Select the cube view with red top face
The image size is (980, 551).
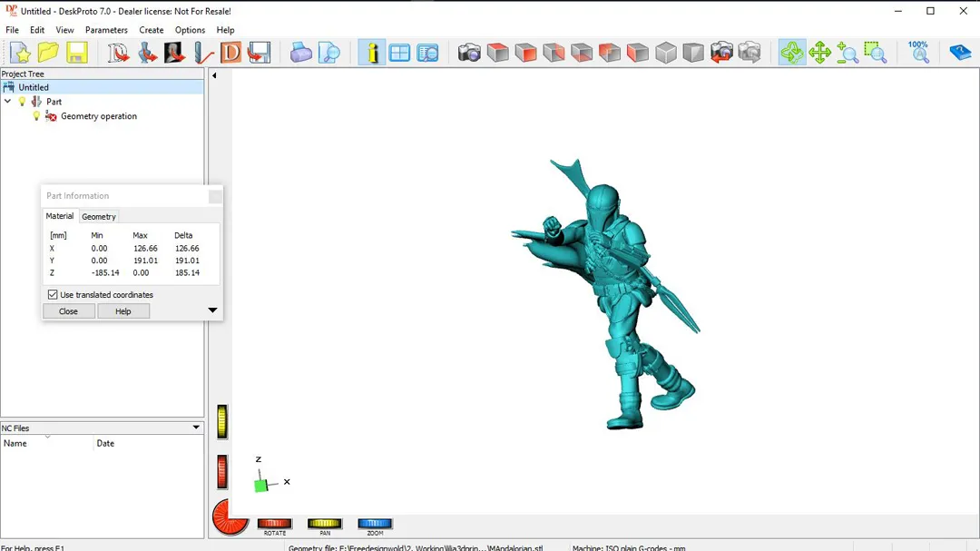point(497,53)
